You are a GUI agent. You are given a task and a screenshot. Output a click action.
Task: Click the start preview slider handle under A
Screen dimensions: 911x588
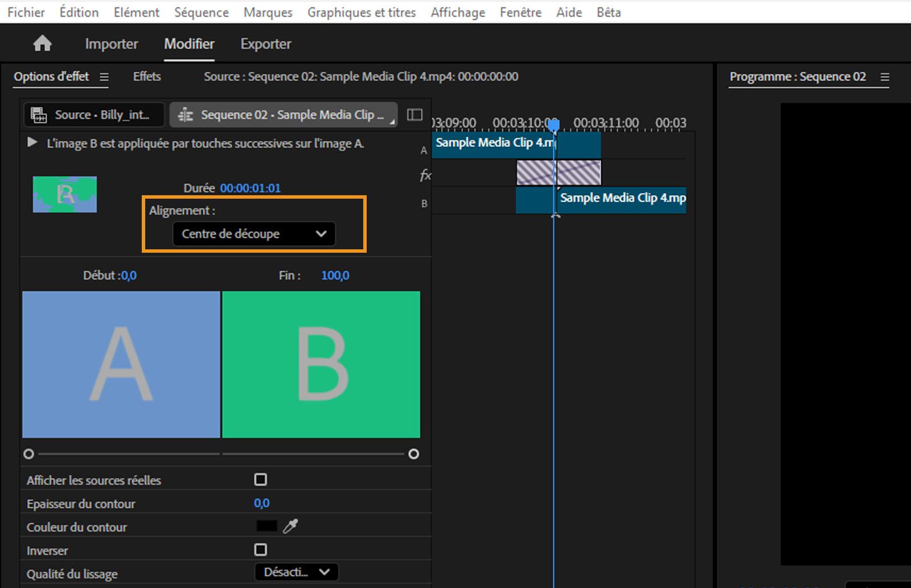click(x=28, y=454)
